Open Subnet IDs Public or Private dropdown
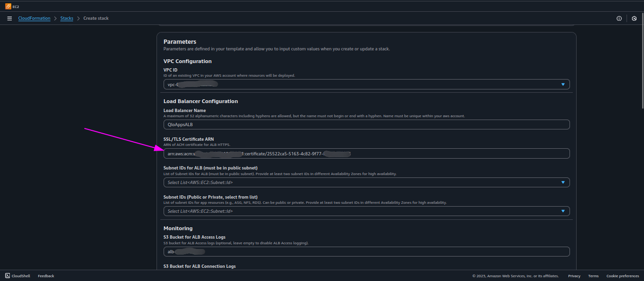This screenshot has height=281, width=644. click(366, 211)
